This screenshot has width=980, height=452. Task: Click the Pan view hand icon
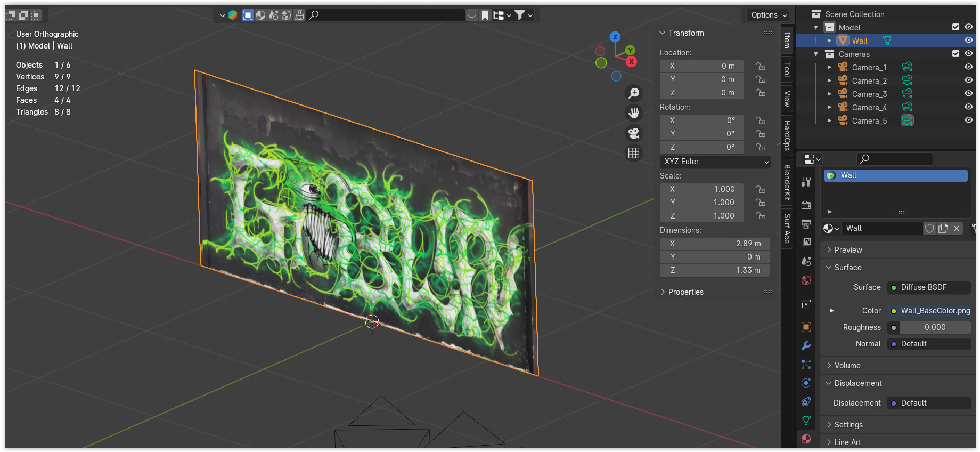[x=634, y=113]
